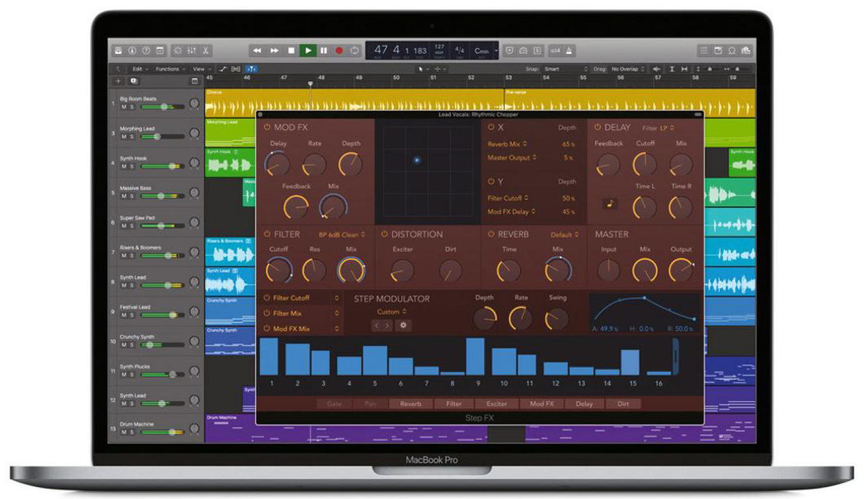Toggle the metronome click icon
868x499 pixels.
pos(569,50)
